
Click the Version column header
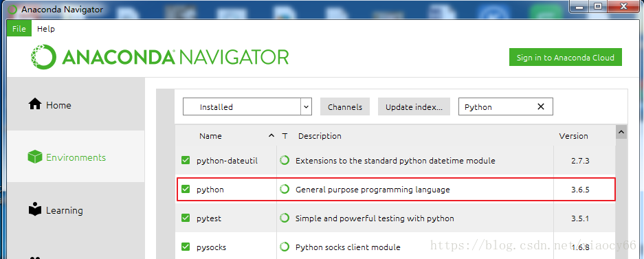(573, 136)
